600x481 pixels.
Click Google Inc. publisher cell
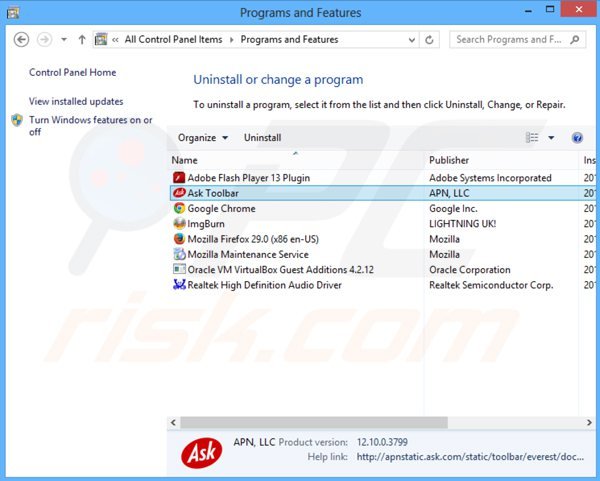(453, 209)
